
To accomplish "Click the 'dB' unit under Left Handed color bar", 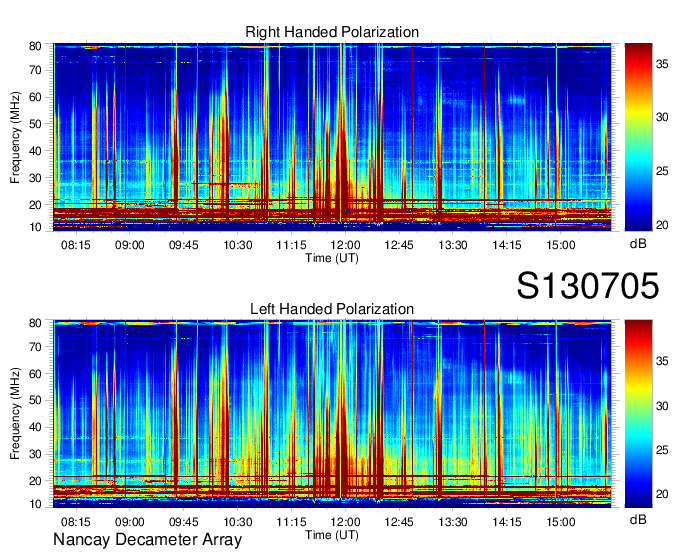I will click(x=638, y=519).
